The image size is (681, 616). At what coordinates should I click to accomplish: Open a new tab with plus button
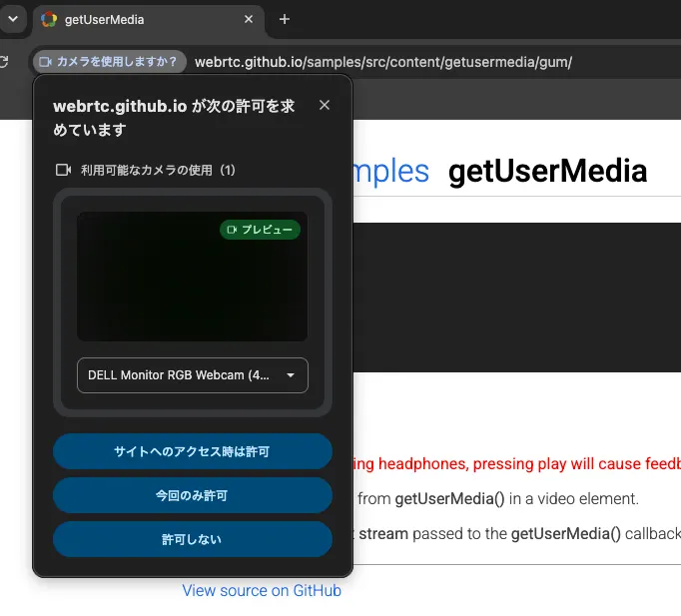pyautogui.click(x=285, y=20)
